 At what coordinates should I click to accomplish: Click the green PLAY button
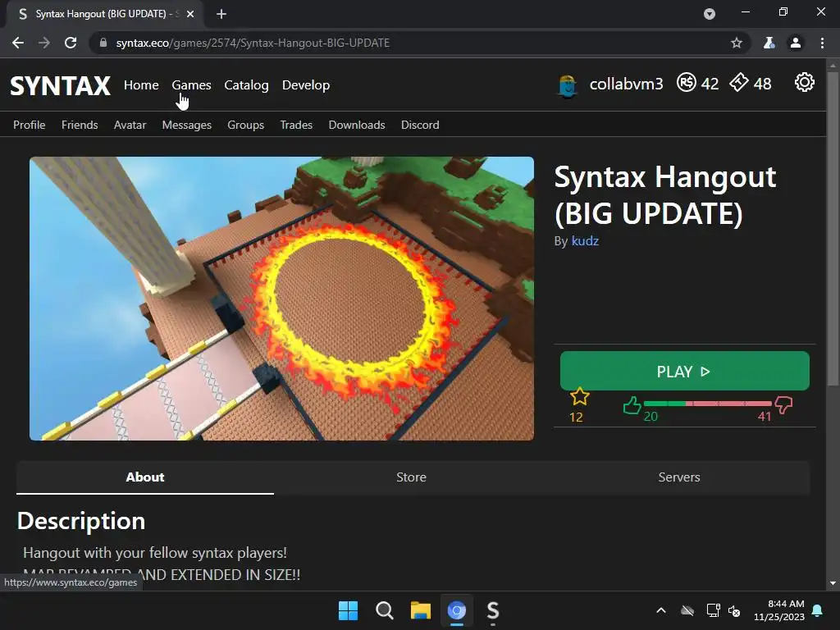click(684, 371)
